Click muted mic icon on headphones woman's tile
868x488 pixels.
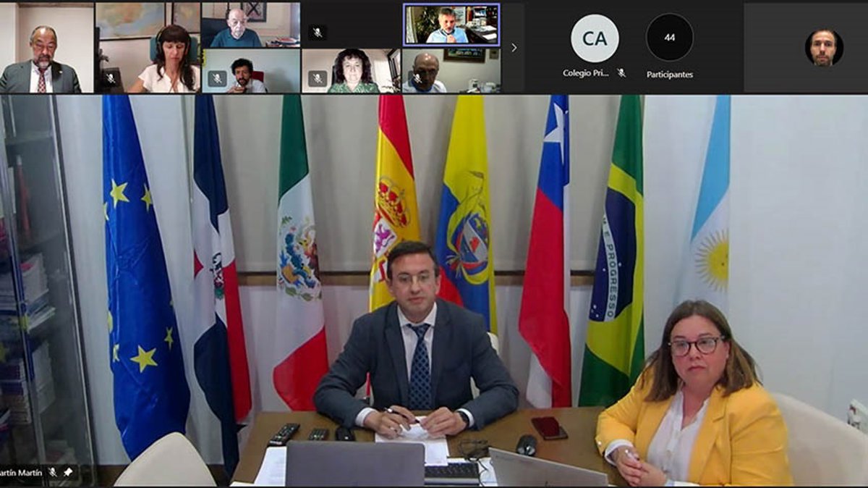[x=111, y=77]
